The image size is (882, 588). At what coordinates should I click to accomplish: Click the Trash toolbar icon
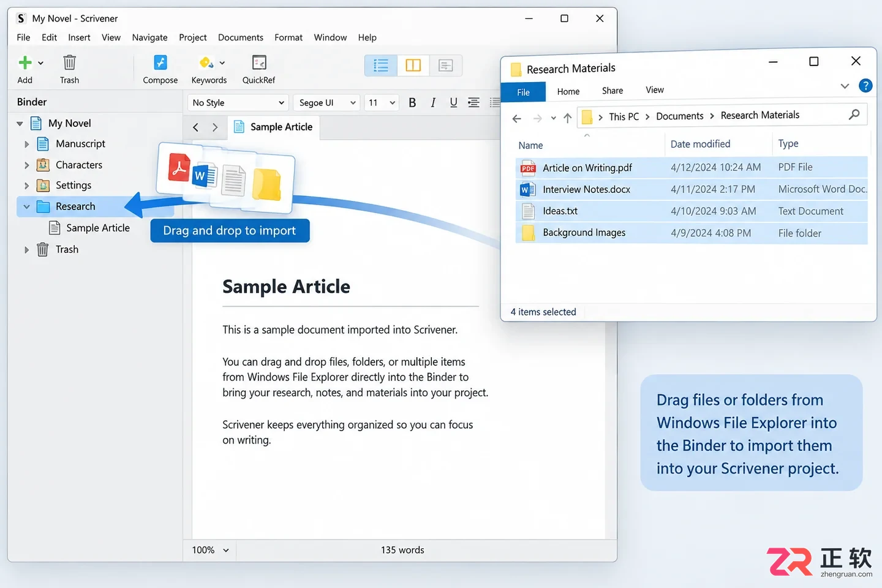69,62
